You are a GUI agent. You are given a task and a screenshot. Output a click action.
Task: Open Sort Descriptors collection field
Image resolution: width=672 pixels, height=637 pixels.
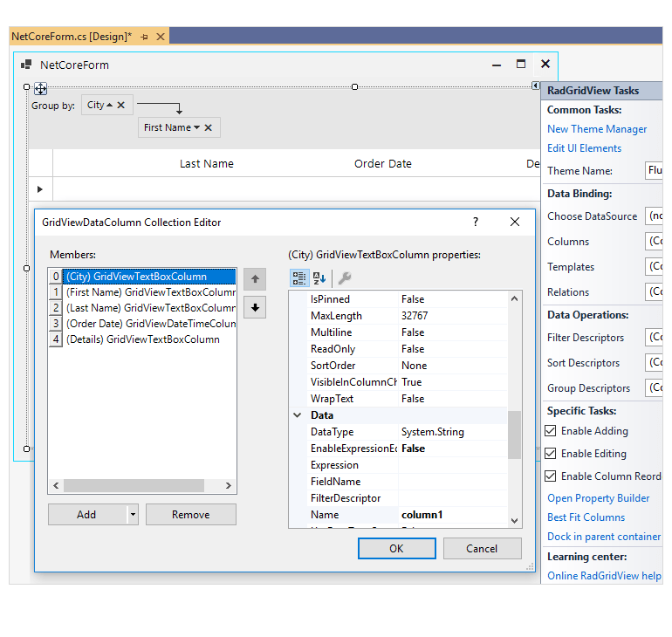654,362
